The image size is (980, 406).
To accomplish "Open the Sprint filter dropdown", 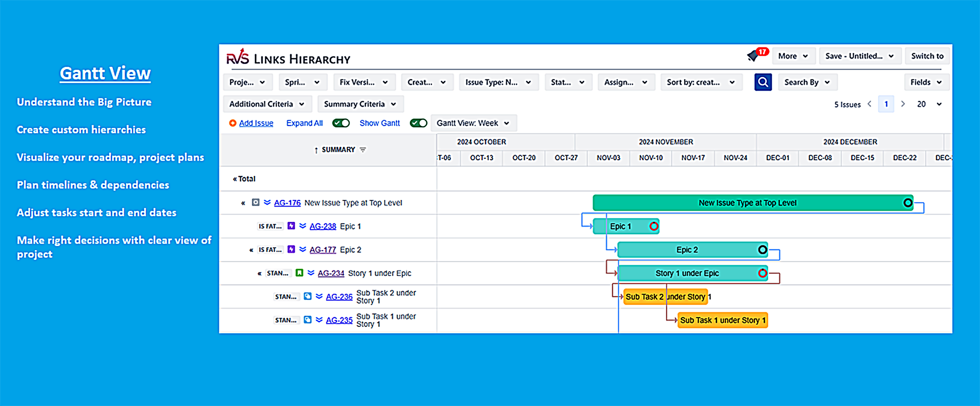I will [x=302, y=82].
